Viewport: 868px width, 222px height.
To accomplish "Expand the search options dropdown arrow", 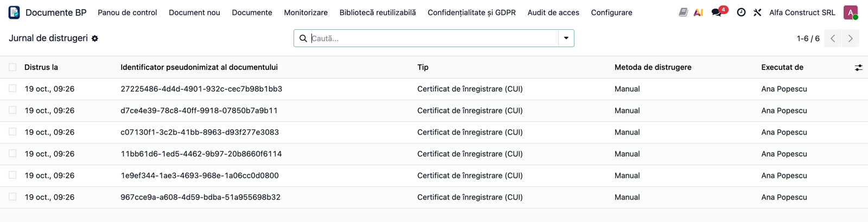I will [x=566, y=38].
